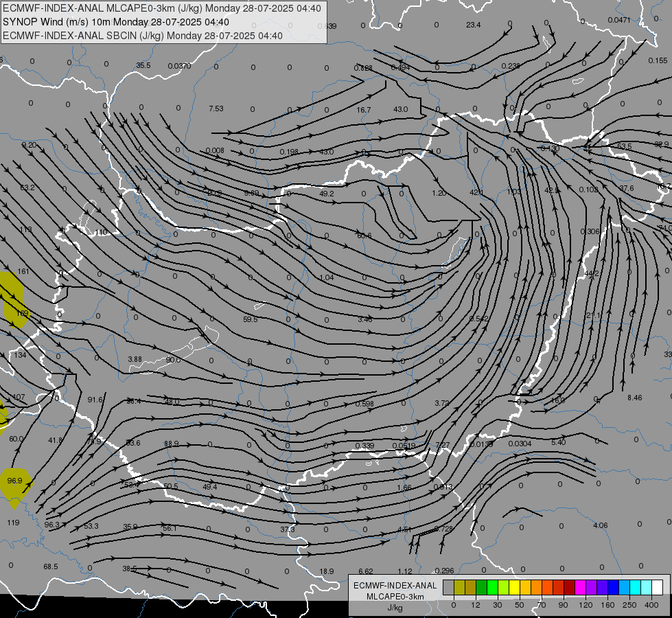Click the dark red legend swatch
Viewport: 672px width, 618px height.
click(569, 587)
